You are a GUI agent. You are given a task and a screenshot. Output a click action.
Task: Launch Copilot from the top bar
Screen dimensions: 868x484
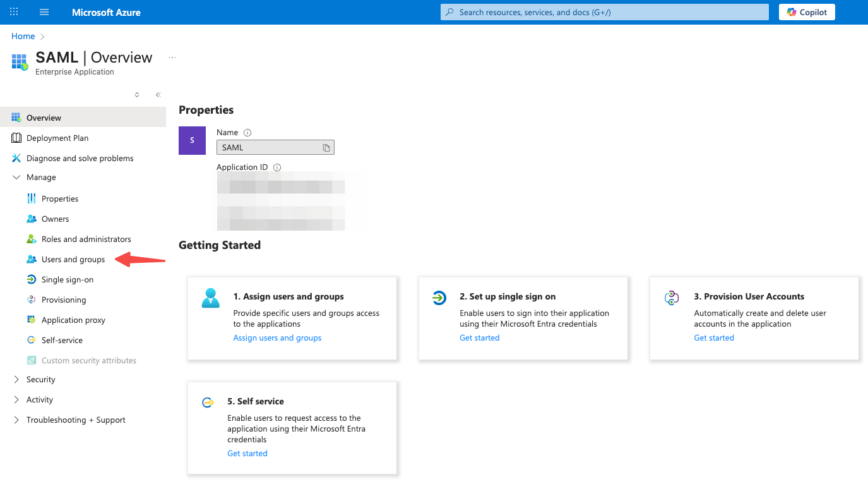point(807,11)
